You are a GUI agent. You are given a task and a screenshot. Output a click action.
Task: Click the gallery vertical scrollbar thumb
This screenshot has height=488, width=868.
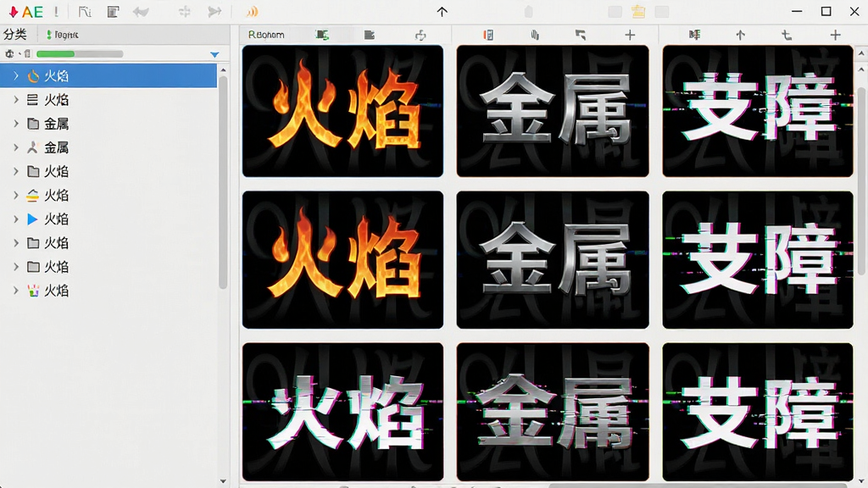click(862, 180)
